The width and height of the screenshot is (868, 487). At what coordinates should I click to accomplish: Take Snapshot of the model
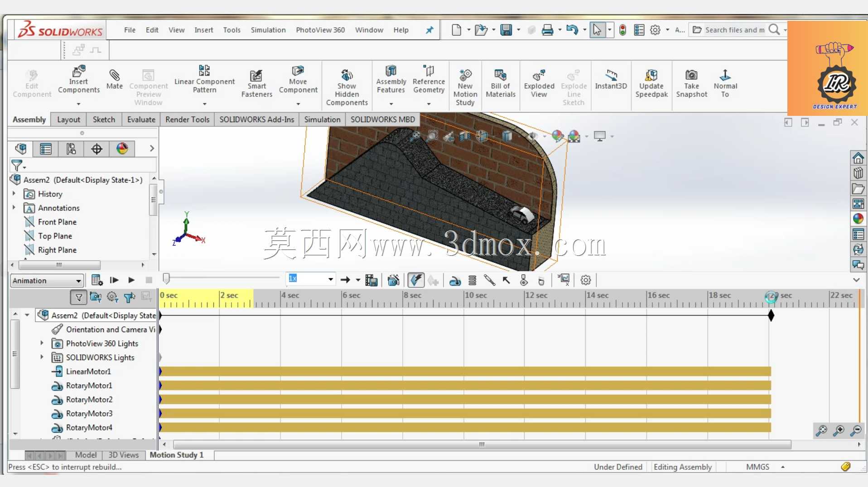click(x=691, y=84)
